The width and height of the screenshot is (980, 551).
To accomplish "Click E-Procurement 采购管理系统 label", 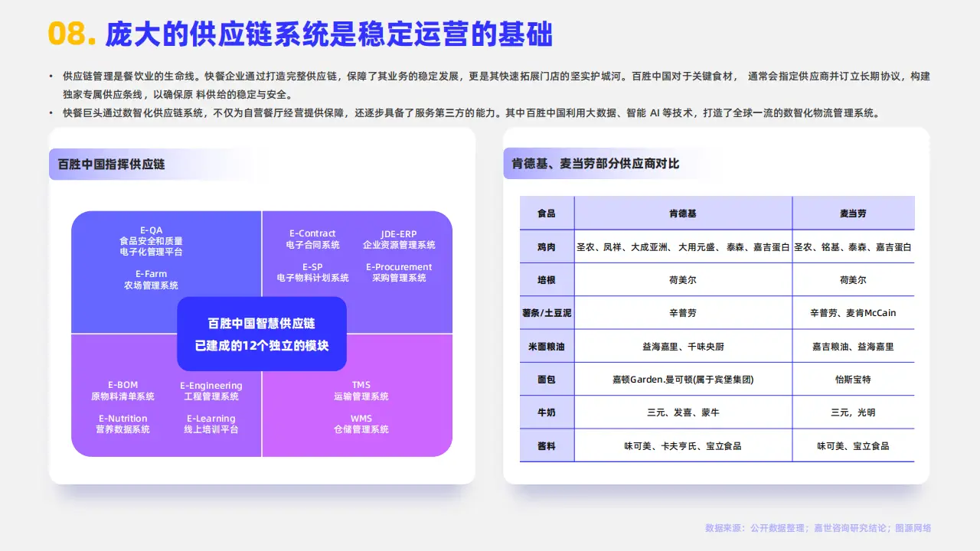I will click(x=399, y=272).
